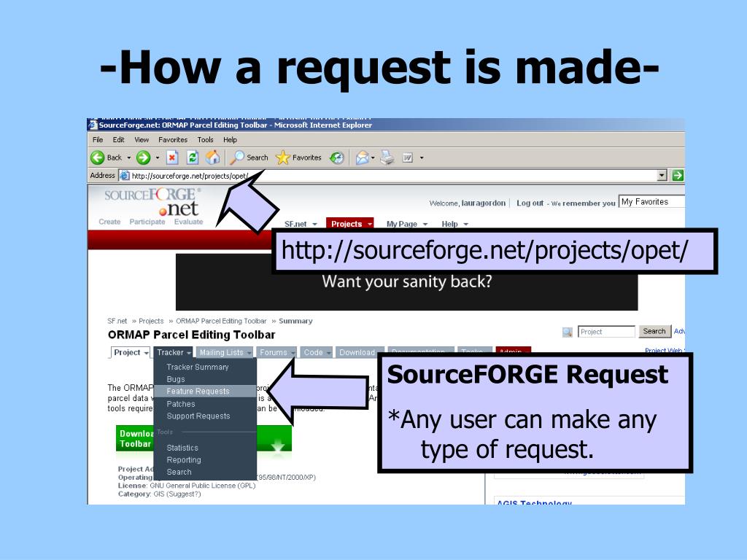Expand the Code tab dropdown
The width and height of the screenshot is (747, 560).
click(329, 353)
